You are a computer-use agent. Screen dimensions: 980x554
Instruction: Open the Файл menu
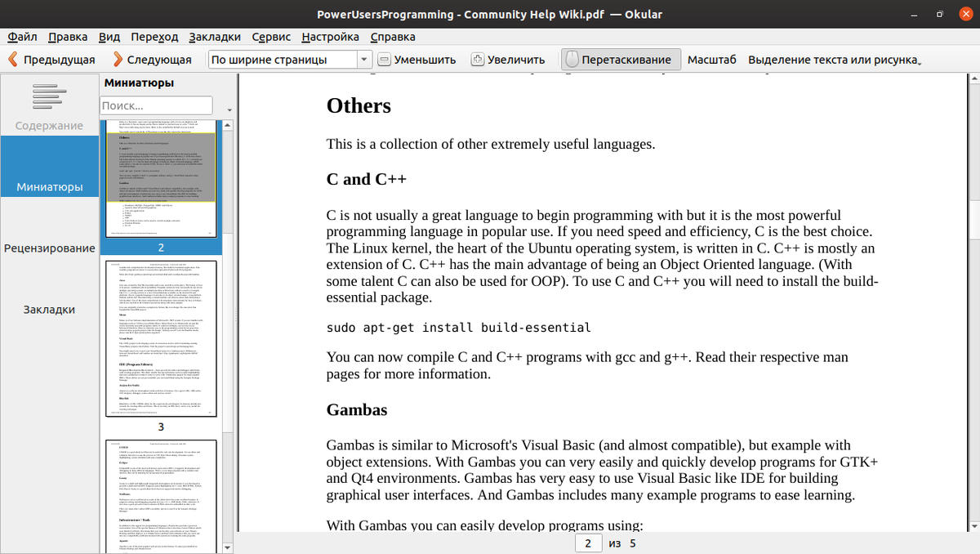[x=23, y=37]
